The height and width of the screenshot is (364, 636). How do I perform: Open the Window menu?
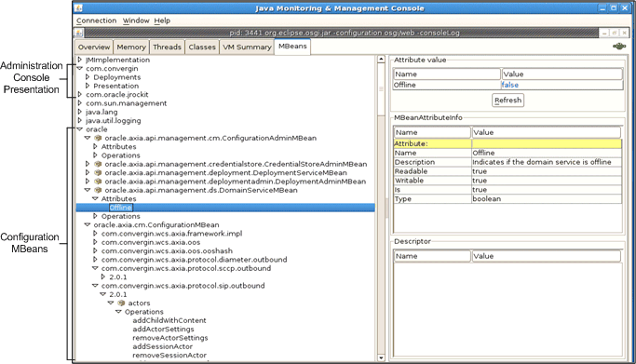coord(136,20)
